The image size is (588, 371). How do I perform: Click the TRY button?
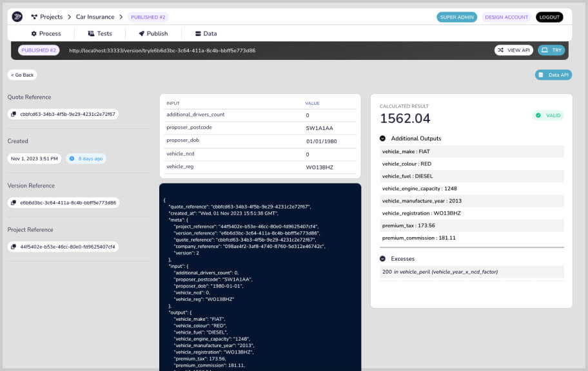point(551,50)
